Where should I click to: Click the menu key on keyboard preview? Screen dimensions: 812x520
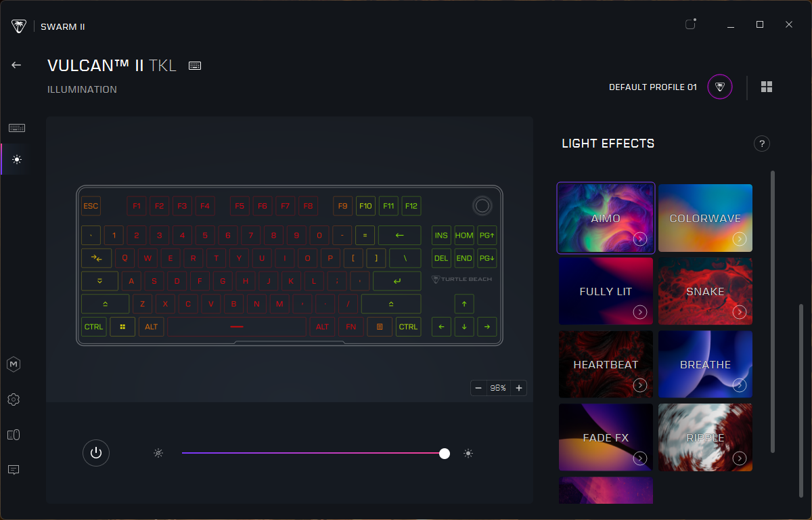380,326
